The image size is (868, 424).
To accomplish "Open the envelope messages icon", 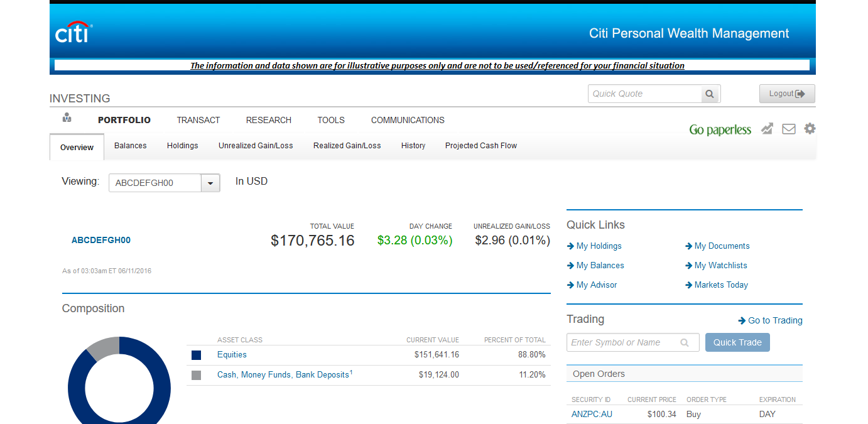I will [x=788, y=129].
